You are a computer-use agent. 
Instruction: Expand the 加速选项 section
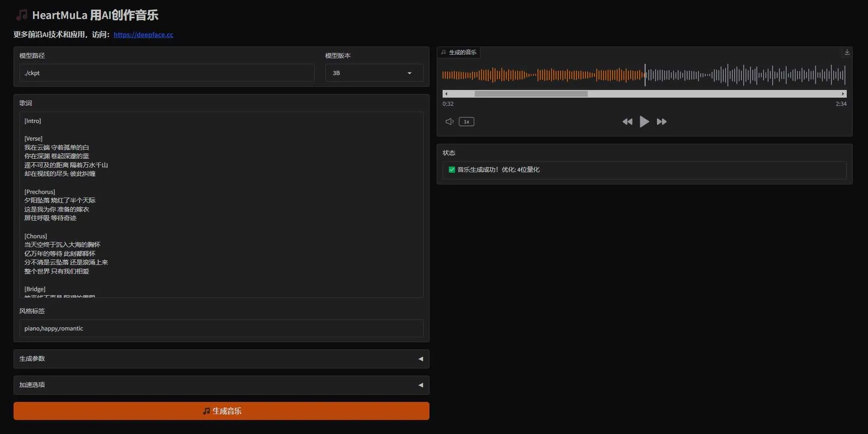(x=221, y=385)
